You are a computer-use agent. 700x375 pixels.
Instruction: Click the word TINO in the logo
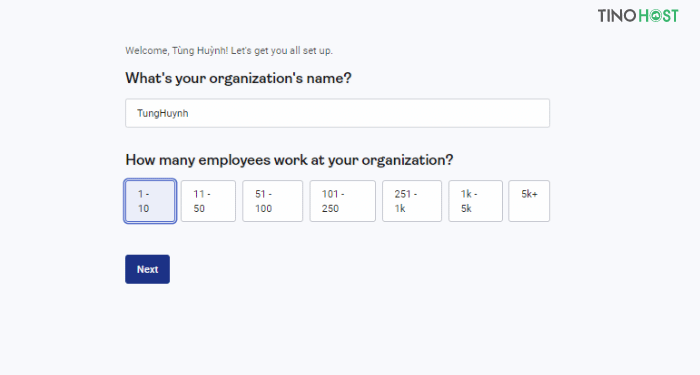point(617,16)
